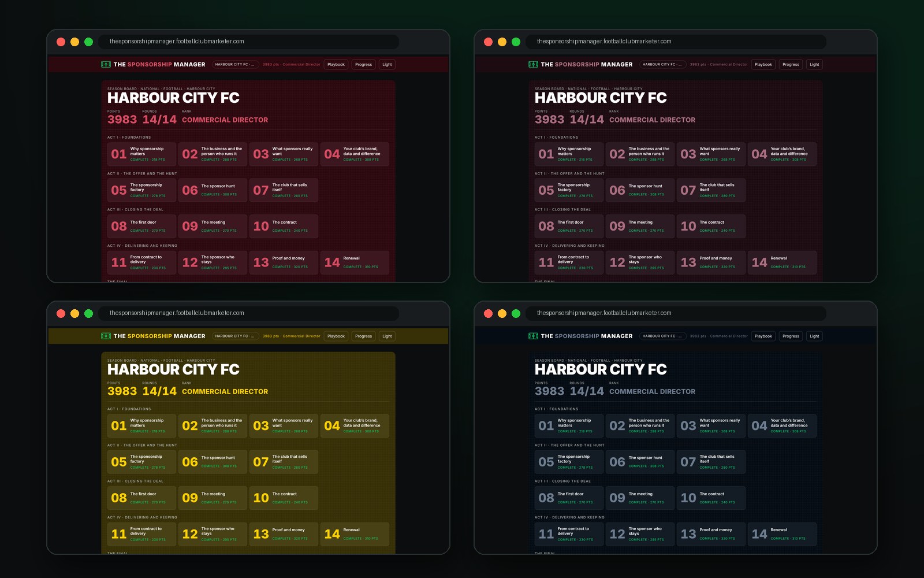Toggle Light theme in the navy window
Image resolution: width=924 pixels, height=578 pixels.
point(814,336)
